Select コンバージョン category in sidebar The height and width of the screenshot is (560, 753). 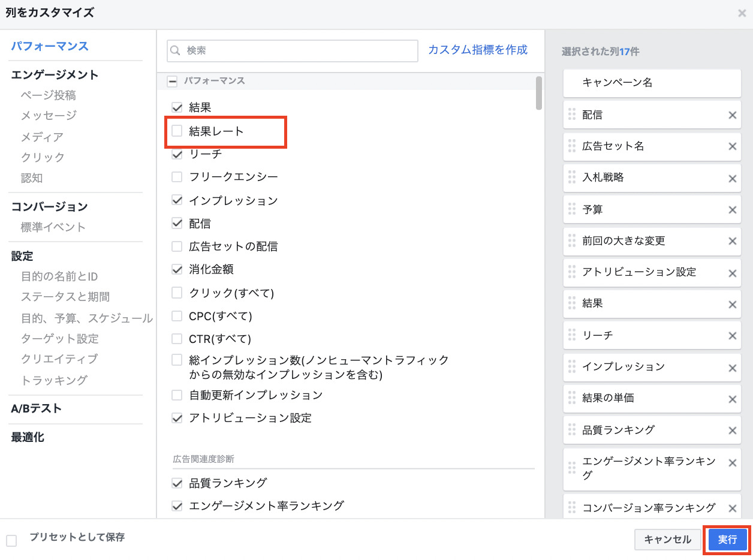[x=49, y=207]
